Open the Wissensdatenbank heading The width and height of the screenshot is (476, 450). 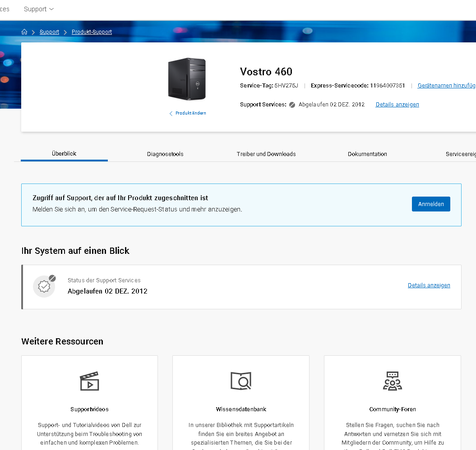[241, 409]
